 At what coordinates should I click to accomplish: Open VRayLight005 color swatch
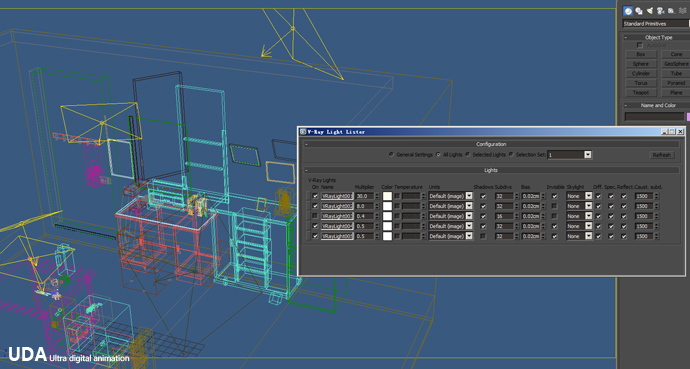[x=387, y=236]
